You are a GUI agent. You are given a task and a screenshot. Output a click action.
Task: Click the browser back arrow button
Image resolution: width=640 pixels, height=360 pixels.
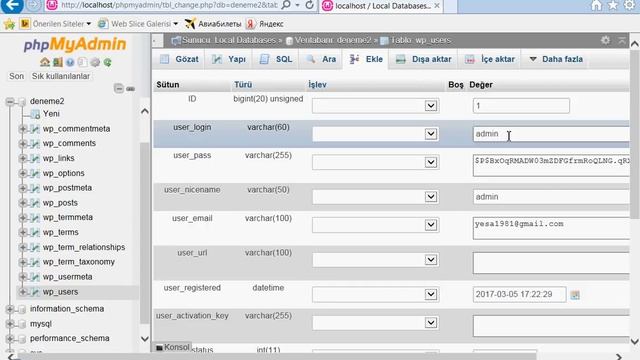pyautogui.click(x=12, y=5)
